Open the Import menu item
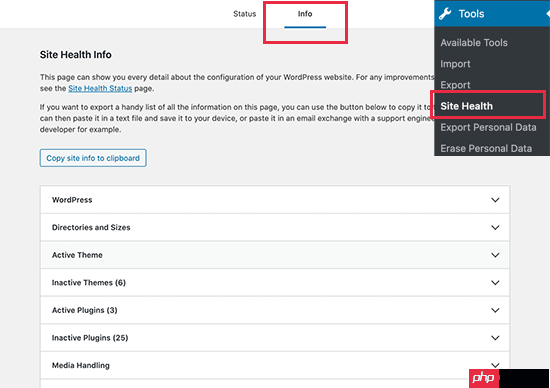 (x=455, y=64)
